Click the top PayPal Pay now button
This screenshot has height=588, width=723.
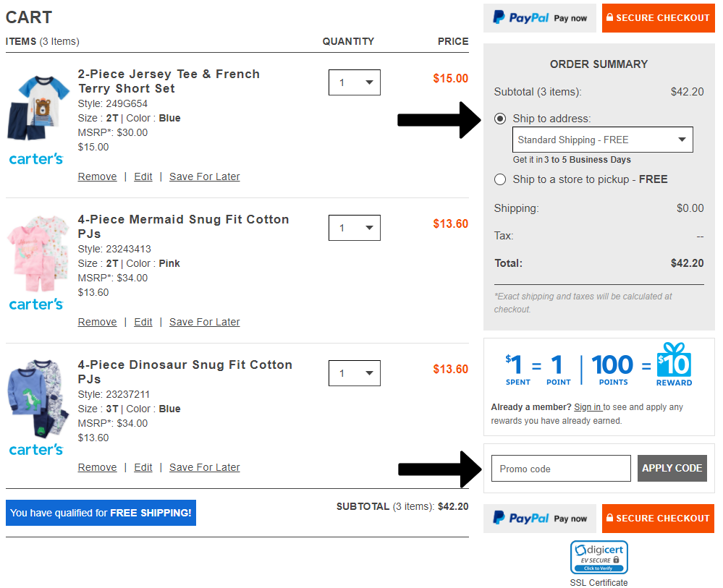click(x=540, y=18)
